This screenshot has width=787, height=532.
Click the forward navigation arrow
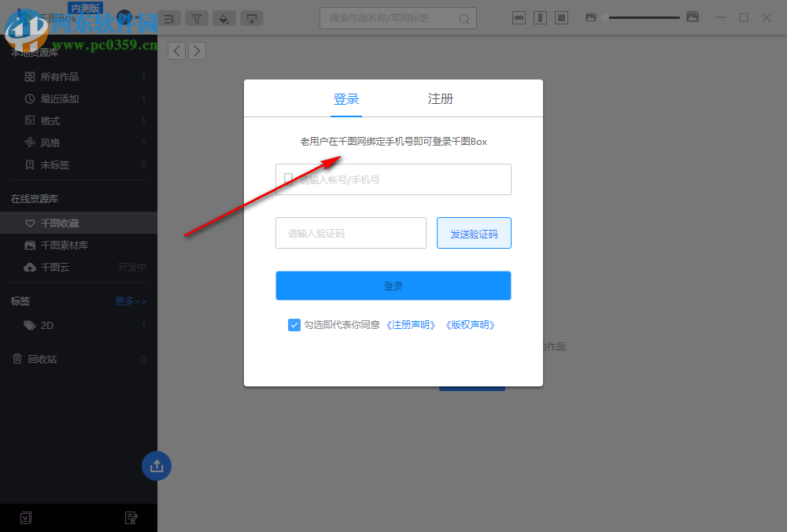click(x=196, y=50)
